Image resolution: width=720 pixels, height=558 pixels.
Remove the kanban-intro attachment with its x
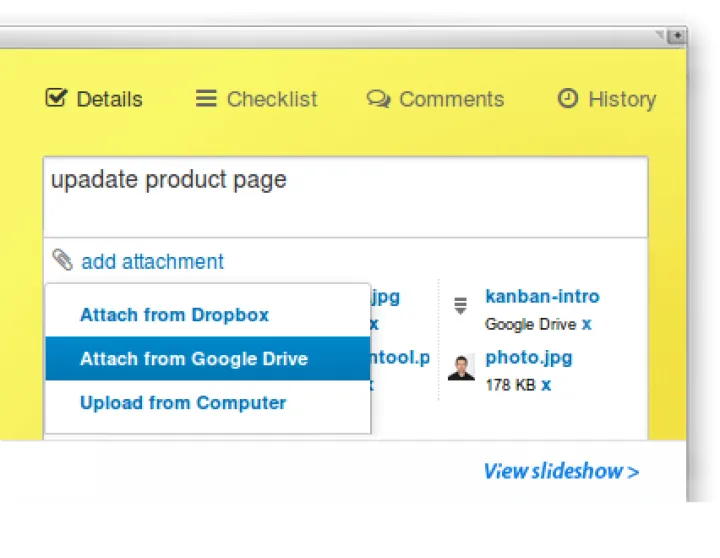[587, 324]
